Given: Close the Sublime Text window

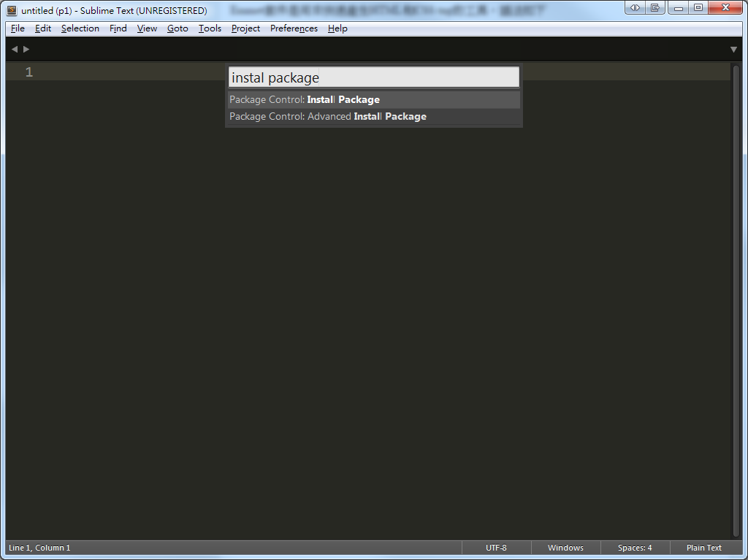Looking at the screenshot, I should (x=725, y=7).
